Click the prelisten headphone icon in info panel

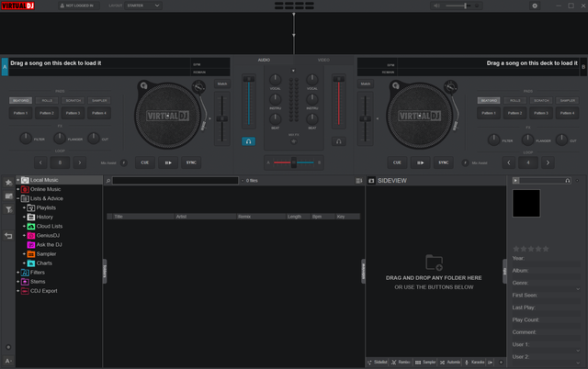tap(568, 181)
